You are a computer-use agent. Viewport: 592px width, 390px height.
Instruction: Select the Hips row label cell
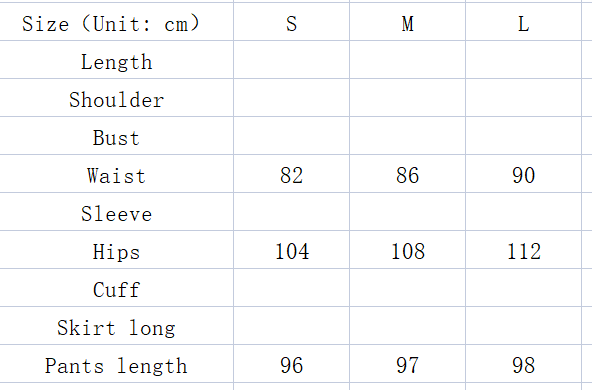[117, 250]
